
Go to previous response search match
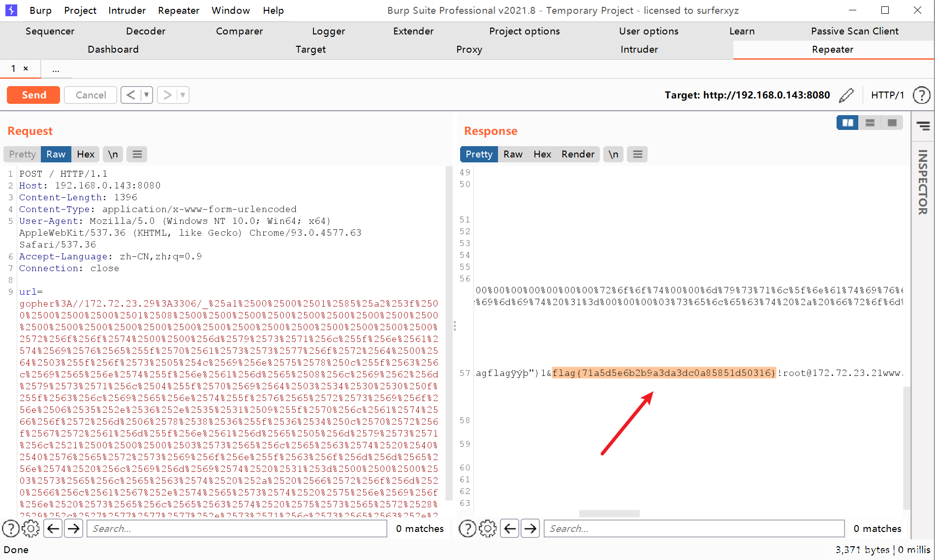510,529
